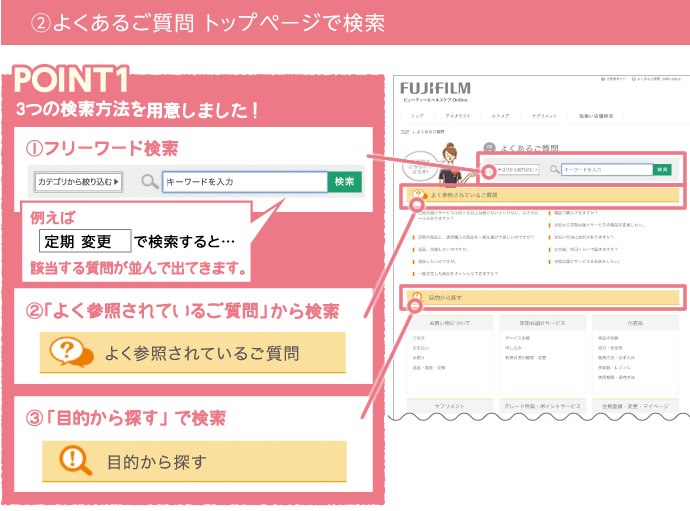Open the 化粧品 category box
The width and height of the screenshot is (690, 511).
pyautogui.click(x=636, y=323)
